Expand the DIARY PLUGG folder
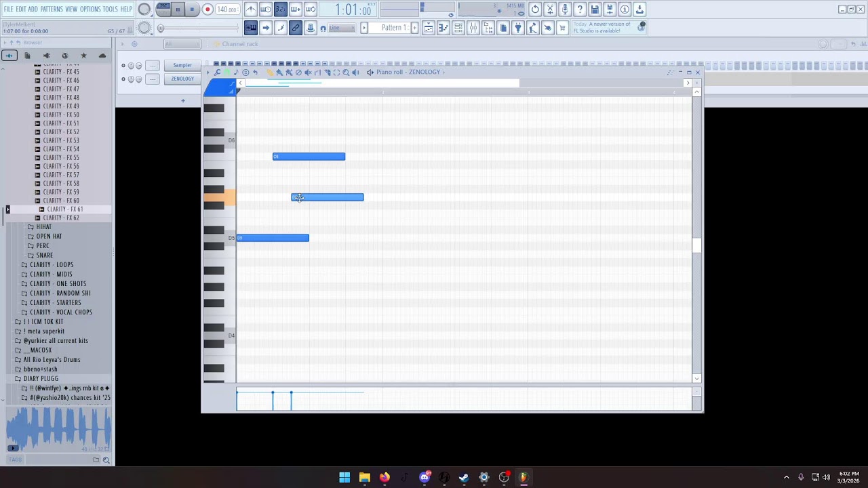The width and height of the screenshot is (868, 488). point(41,379)
